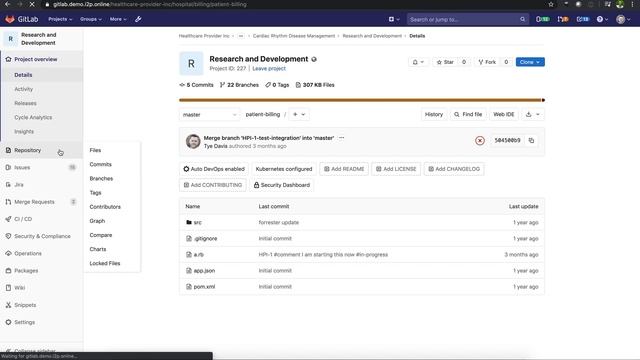
Task: Open the to-do list icon in navbar
Action: click(582, 19)
